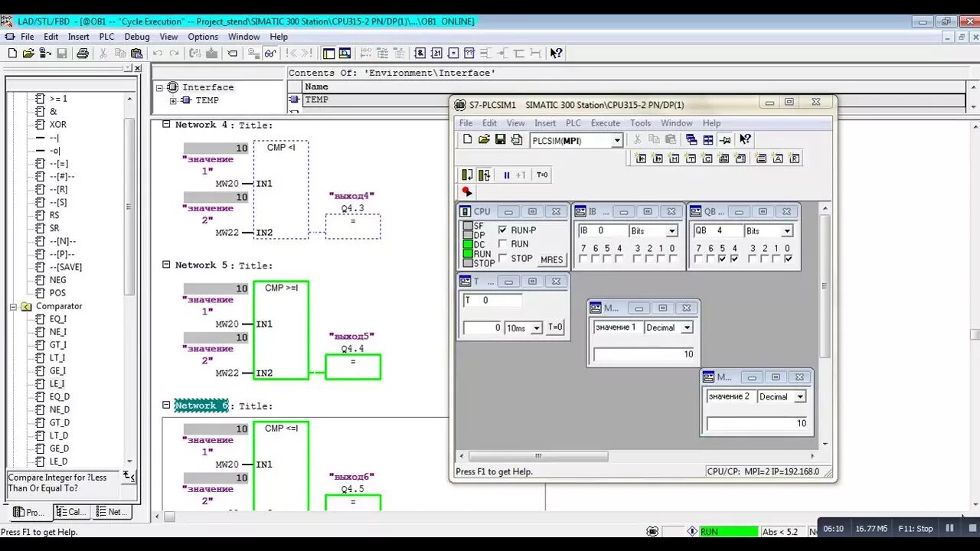Screen dimensions: 980x551
Task: Click the Tile windows icon in PLCSIM
Action: coord(708,139)
